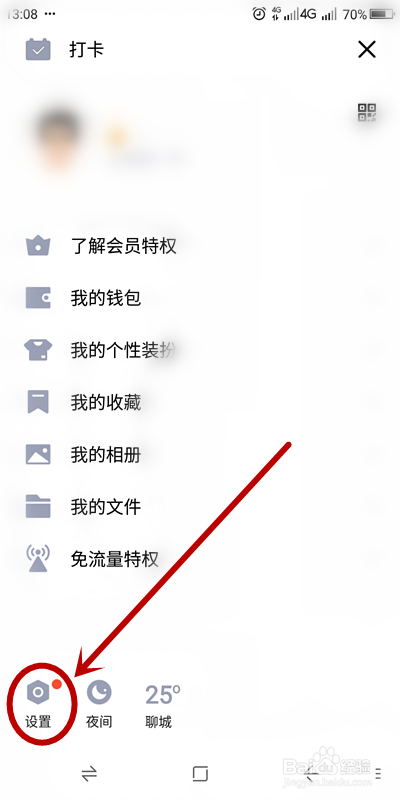Toggle 夜间 night mode

(x=98, y=704)
